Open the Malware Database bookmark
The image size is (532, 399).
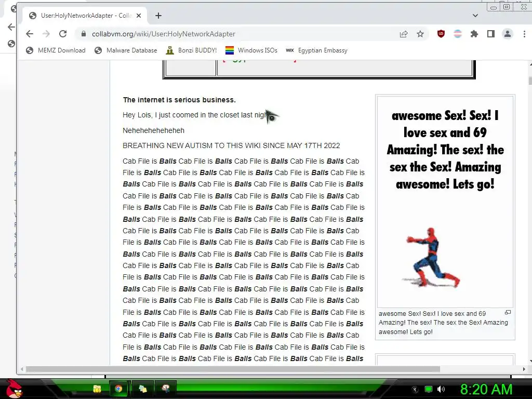point(126,50)
